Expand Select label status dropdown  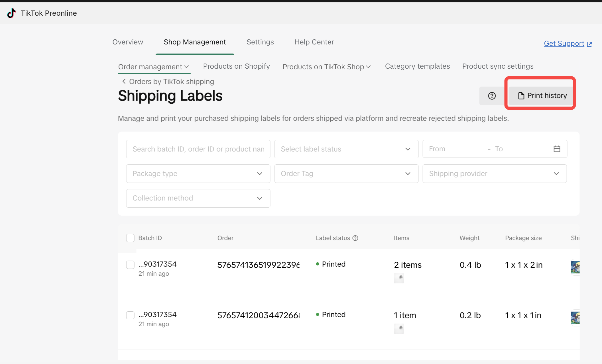[x=346, y=149]
